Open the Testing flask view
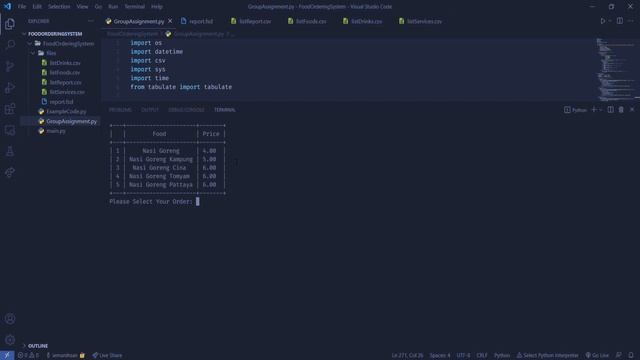The image size is (640, 360). (x=10, y=151)
